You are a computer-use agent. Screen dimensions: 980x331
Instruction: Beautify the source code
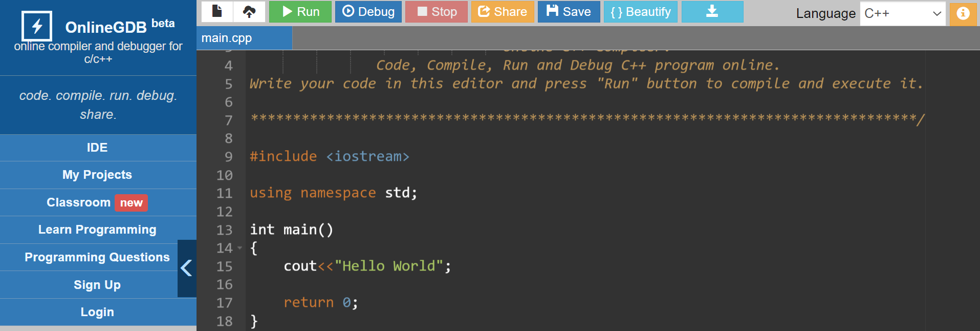[641, 11]
